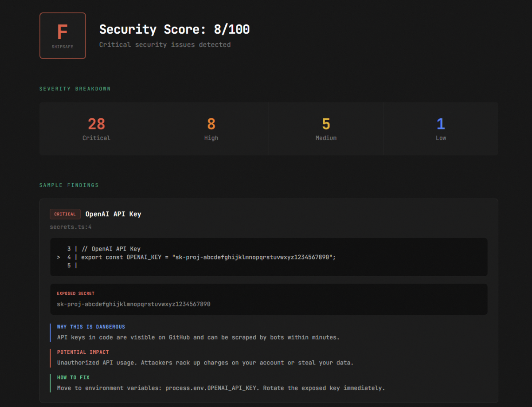Select the exposed secret key value
The width and height of the screenshot is (532, 407).
[x=133, y=304]
